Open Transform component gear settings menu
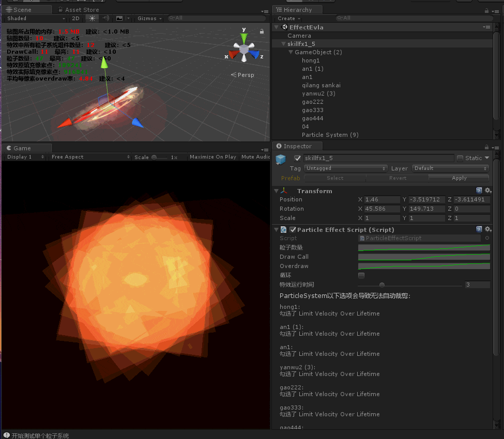The image size is (504, 439). (487, 191)
